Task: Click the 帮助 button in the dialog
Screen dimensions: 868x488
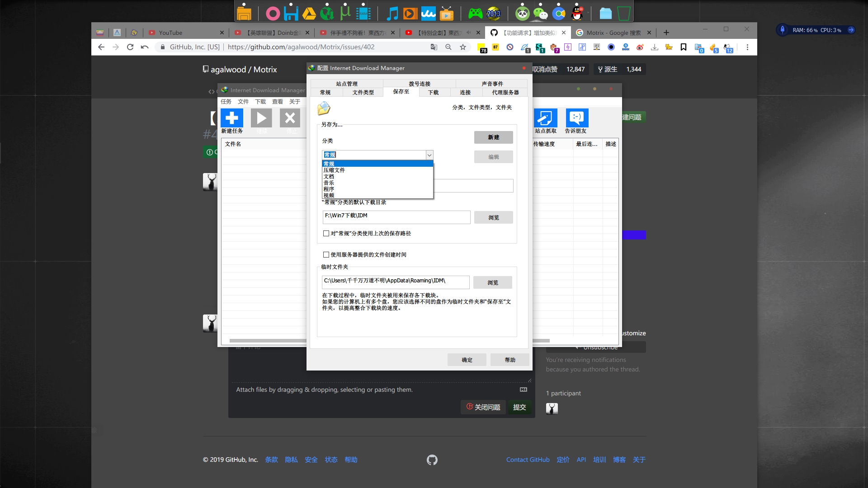Action: 510,360
